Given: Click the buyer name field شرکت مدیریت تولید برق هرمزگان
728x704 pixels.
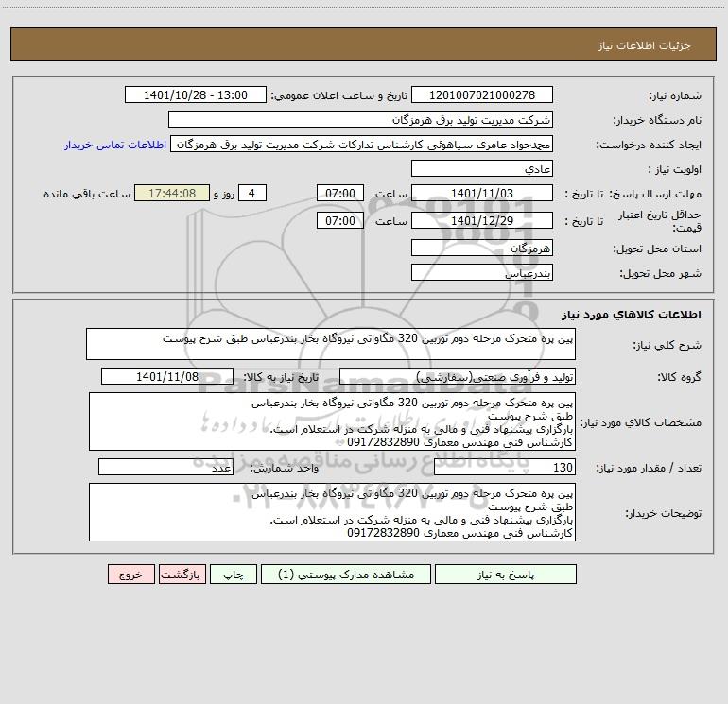Looking at the screenshot, I should [360, 119].
